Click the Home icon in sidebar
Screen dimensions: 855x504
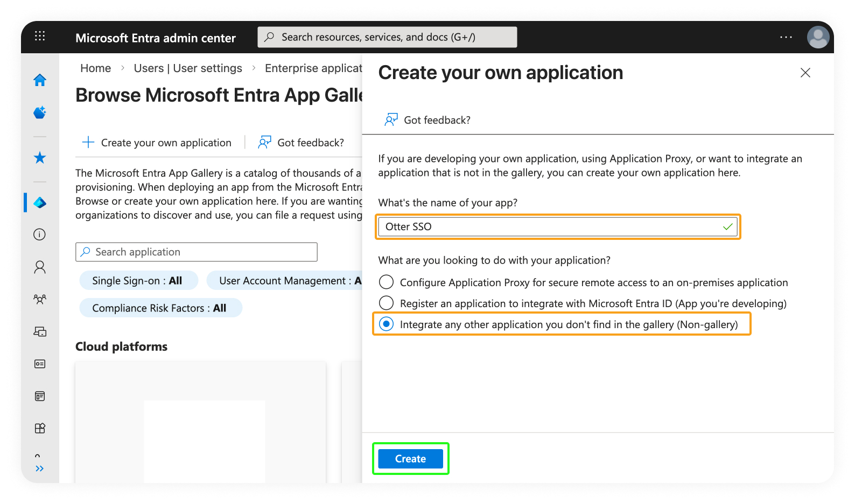(x=40, y=80)
